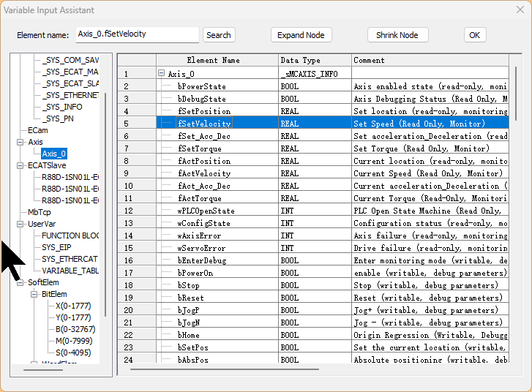Collapse the UserVar tree node

[20, 224]
